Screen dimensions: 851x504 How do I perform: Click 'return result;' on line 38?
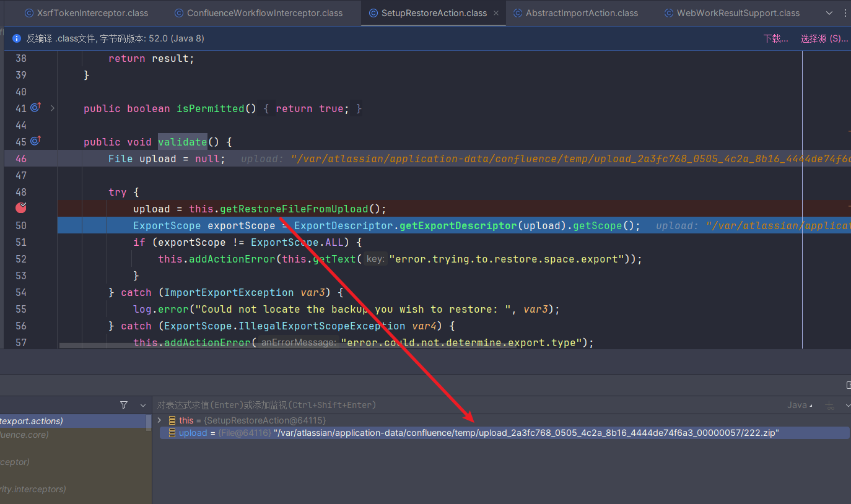152,58
